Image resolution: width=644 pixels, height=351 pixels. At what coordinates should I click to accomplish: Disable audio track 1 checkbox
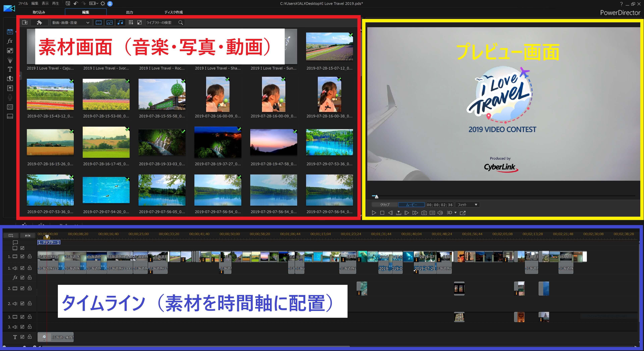[x=22, y=268]
